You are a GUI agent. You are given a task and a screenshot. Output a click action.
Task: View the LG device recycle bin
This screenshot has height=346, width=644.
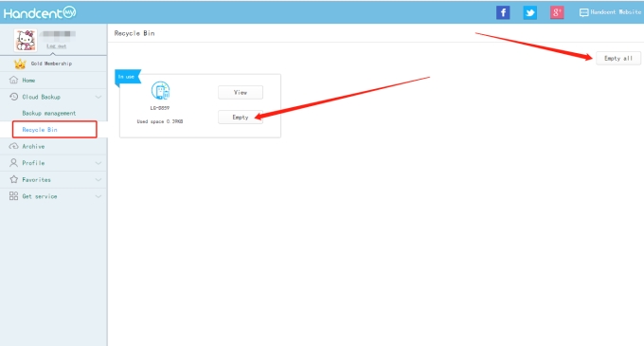[241, 93]
